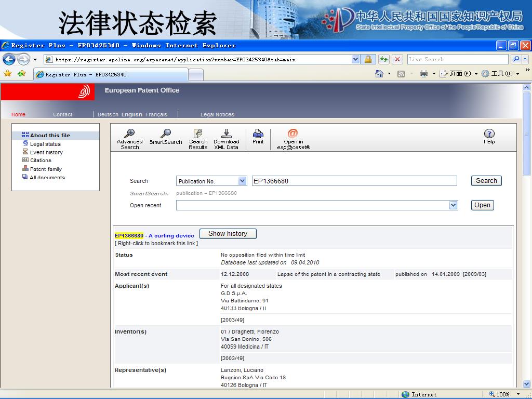Switch language to English
The height and width of the screenshot is (399, 532).
(131, 114)
